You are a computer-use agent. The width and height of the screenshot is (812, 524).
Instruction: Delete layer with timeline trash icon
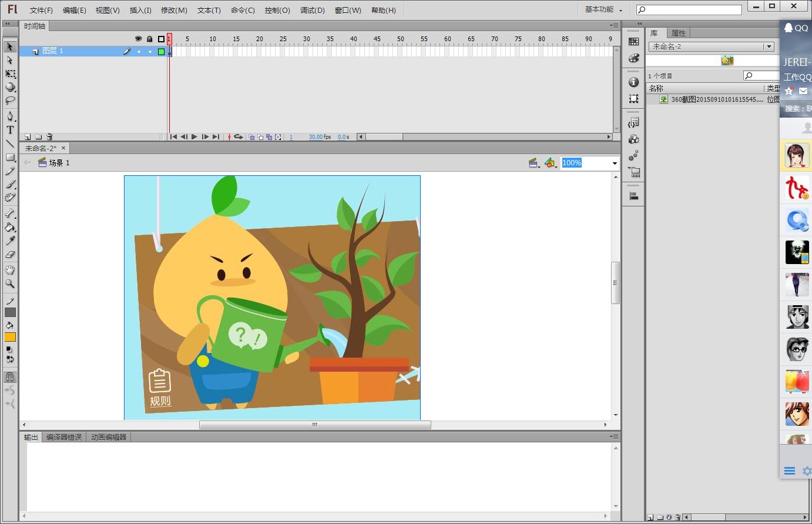(x=49, y=137)
